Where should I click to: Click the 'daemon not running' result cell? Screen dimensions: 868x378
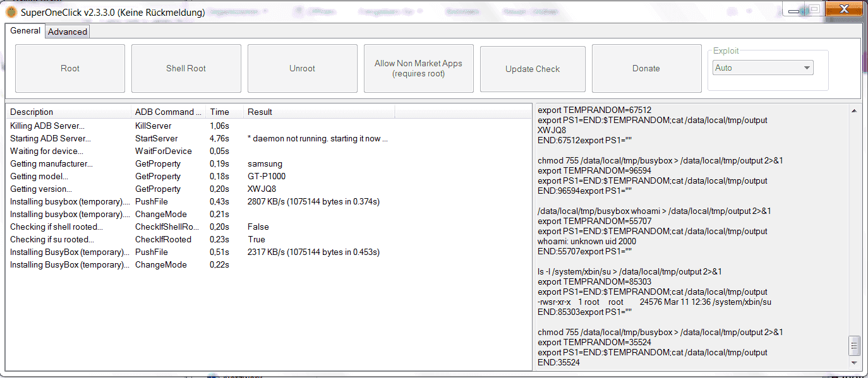click(318, 138)
